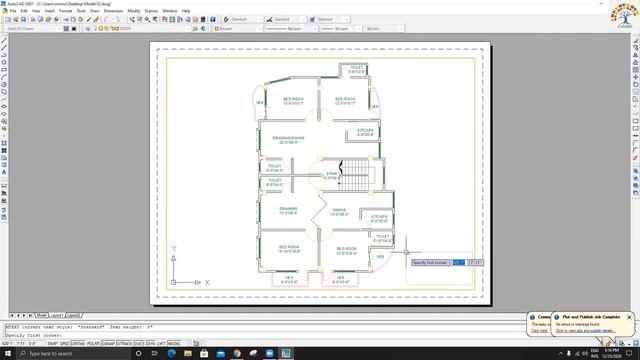Switch to the Layout1 tab
The width and height of the screenshot is (640, 360).
pos(56,316)
